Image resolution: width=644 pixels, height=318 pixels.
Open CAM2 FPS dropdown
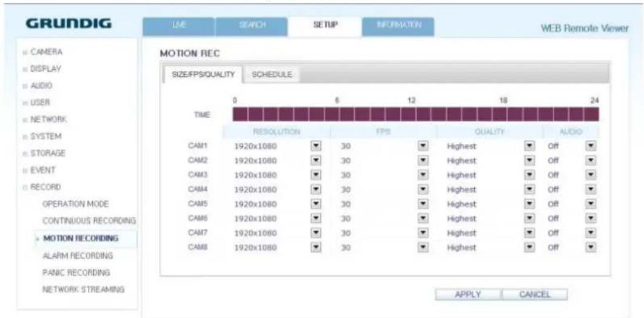click(x=422, y=160)
